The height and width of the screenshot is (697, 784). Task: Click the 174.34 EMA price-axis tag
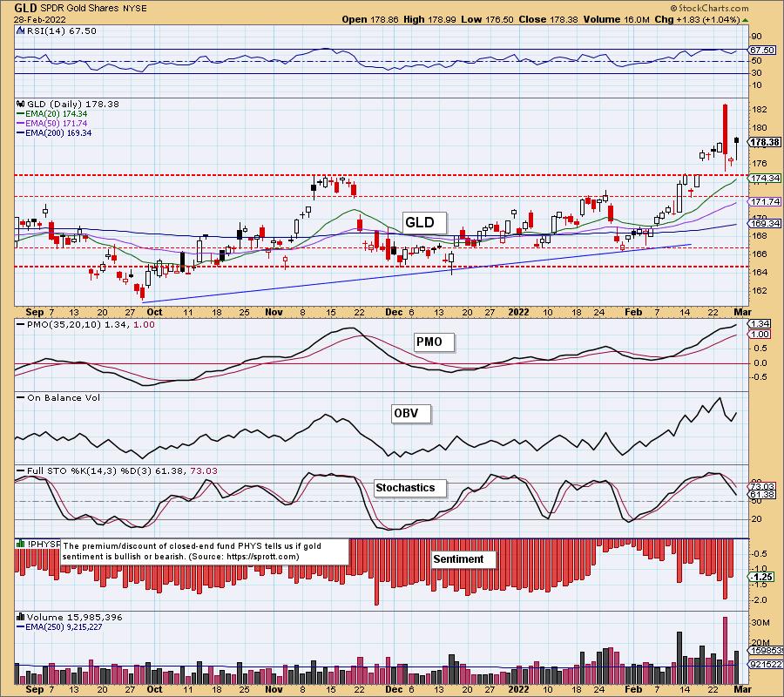click(765, 178)
